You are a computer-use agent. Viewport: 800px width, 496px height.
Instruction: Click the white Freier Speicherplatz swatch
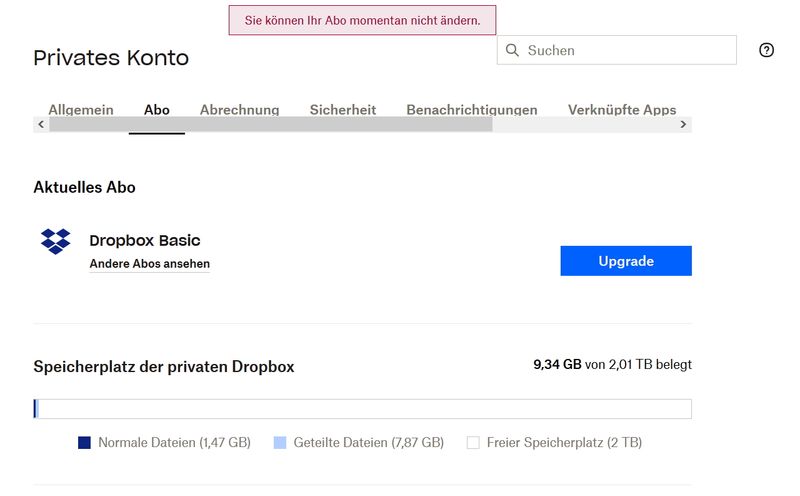(474, 442)
